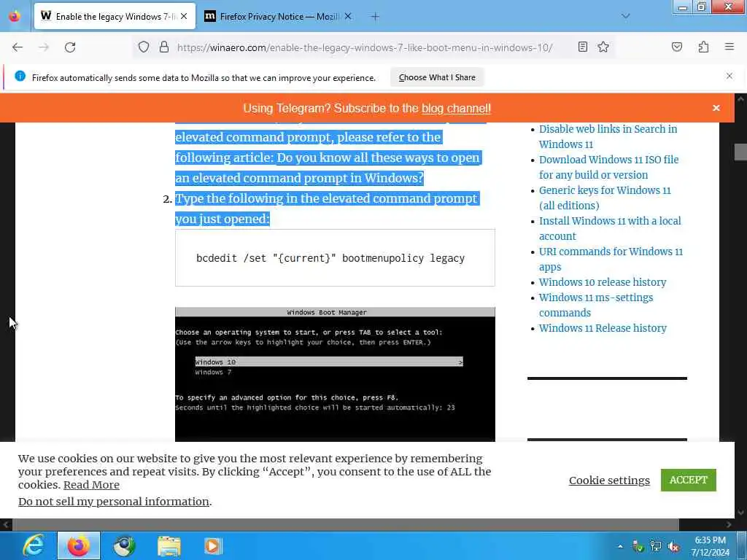Launch Chrome from the taskbar
Viewport: 747px width, 560px height.
(124, 545)
